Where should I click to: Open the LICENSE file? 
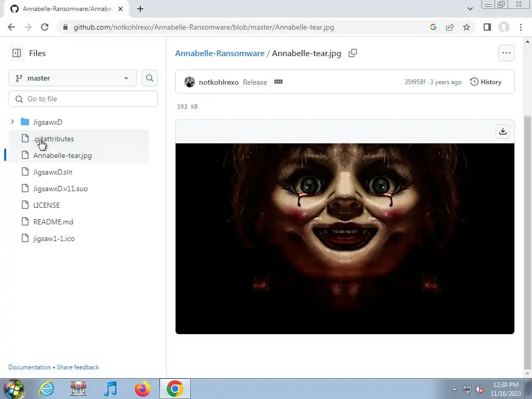tap(46, 205)
